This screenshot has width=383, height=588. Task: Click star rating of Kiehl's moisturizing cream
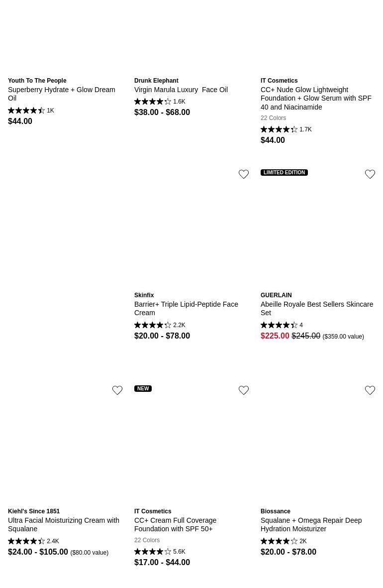(26, 541)
